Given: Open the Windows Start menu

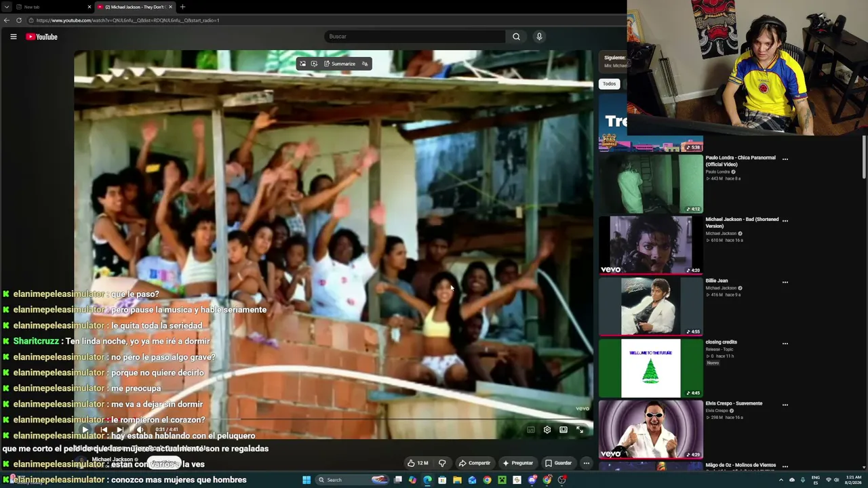Looking at the screenshot, I should pyautogui.click(x=307, y=480).
